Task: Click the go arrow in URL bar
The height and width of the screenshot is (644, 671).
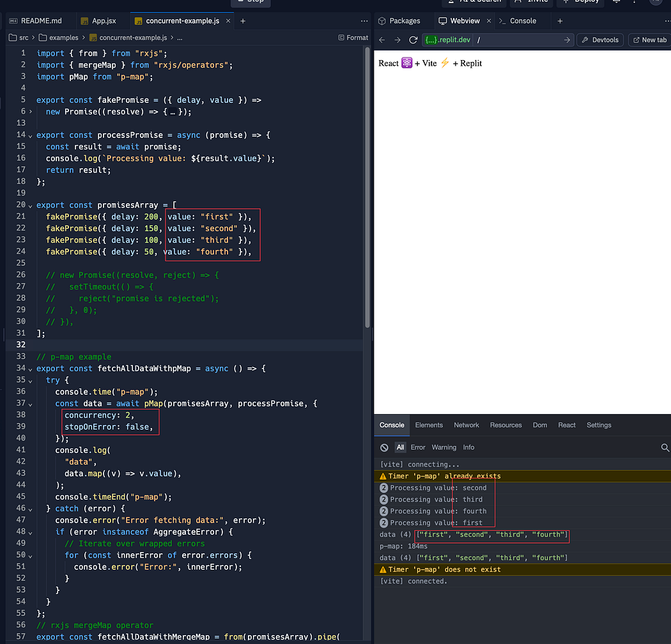Action: pos(567,40)
